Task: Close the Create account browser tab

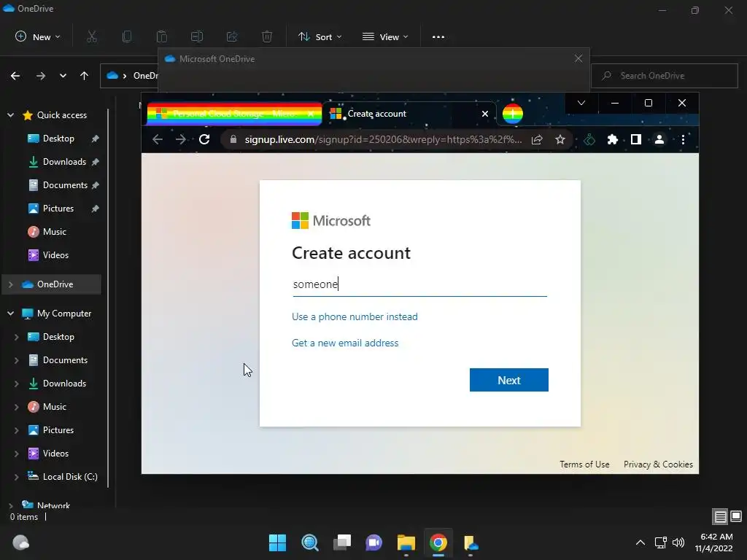Action: coord(485,114)
